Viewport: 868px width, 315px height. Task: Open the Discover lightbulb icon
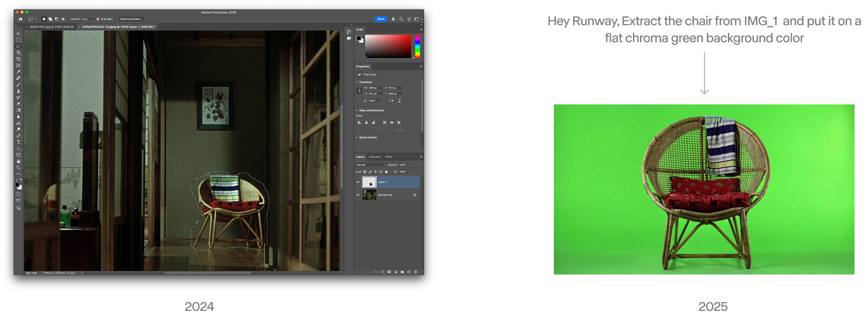coord(409,19)
